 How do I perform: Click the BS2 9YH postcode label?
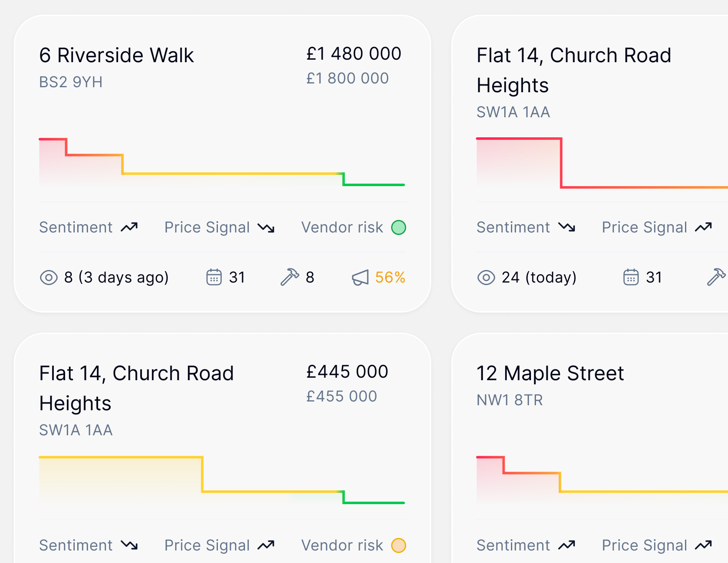pos(71,82)
